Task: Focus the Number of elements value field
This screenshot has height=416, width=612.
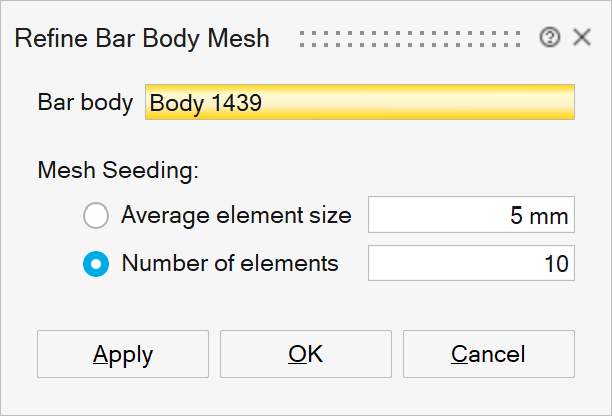Action: click(x=471, y=264)
